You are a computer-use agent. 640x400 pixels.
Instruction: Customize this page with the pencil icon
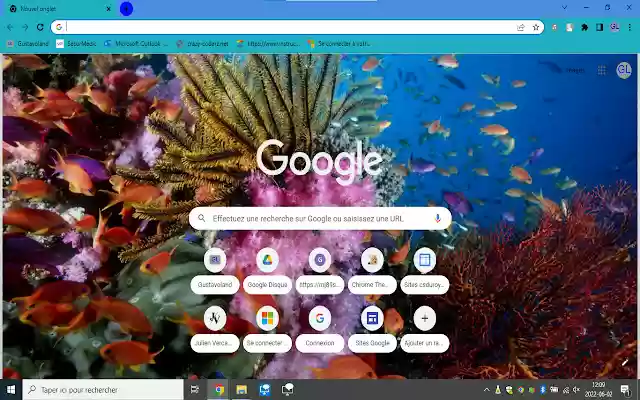624,362
